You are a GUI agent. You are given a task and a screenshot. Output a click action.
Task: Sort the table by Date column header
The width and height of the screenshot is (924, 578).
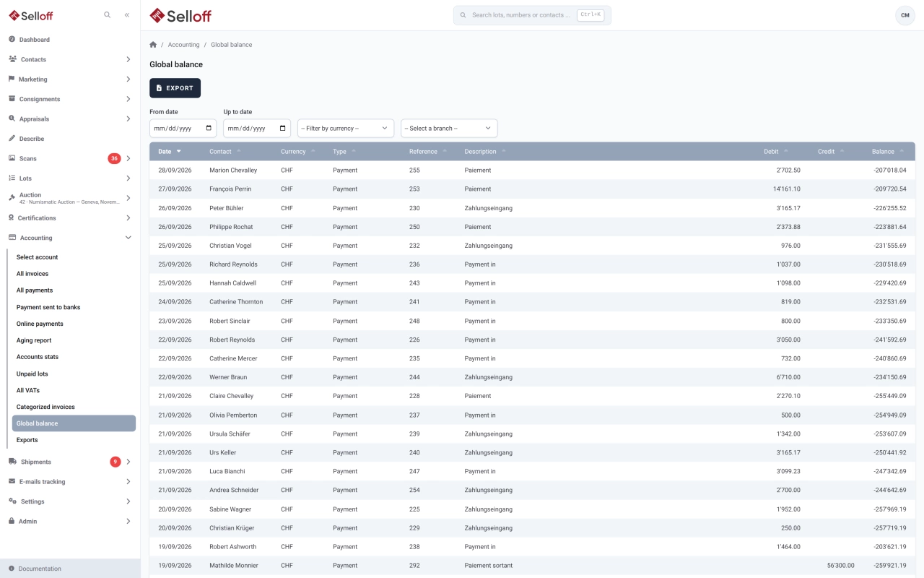(170, 152)
